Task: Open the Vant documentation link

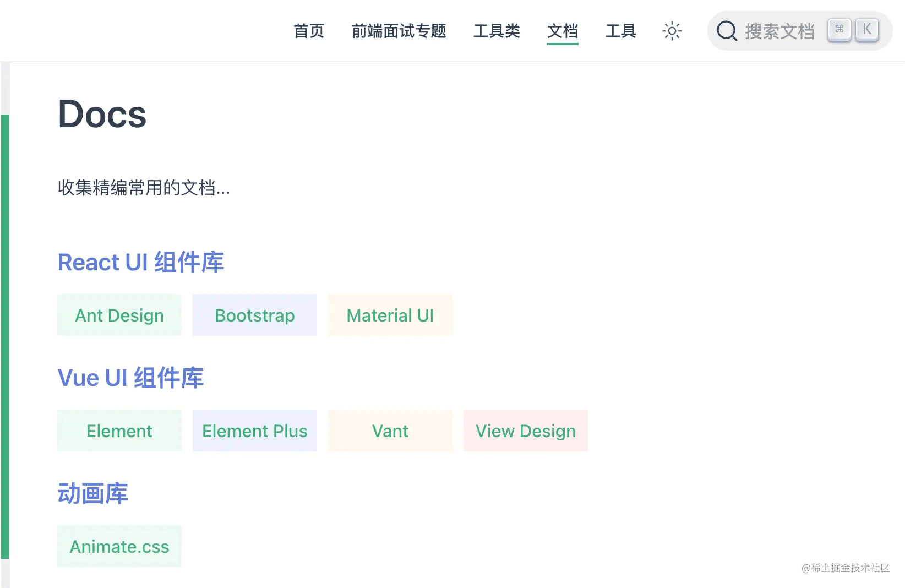Action: click(390, 431)
